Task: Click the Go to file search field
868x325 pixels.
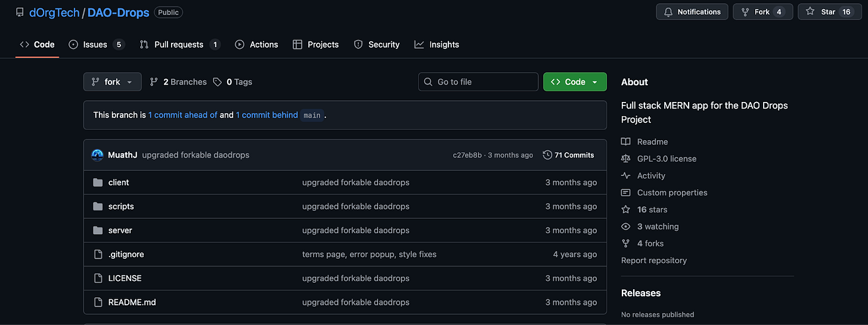Action: coord(478,82)
